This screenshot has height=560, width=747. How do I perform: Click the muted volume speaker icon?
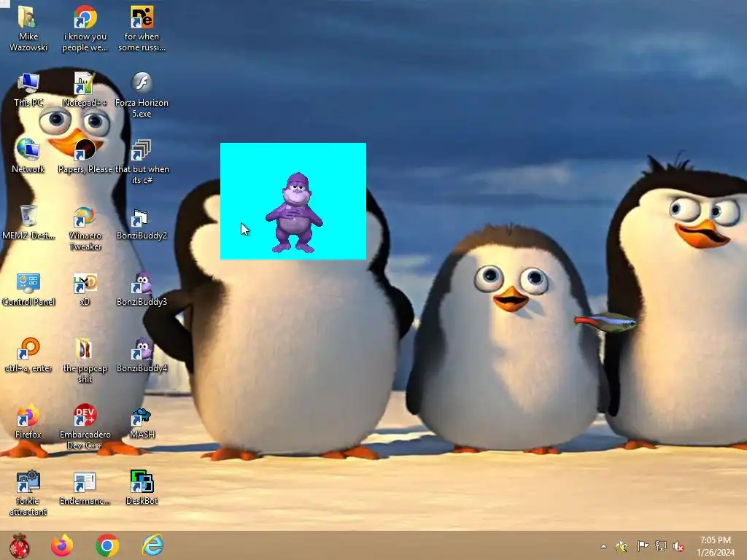(679, 546)
